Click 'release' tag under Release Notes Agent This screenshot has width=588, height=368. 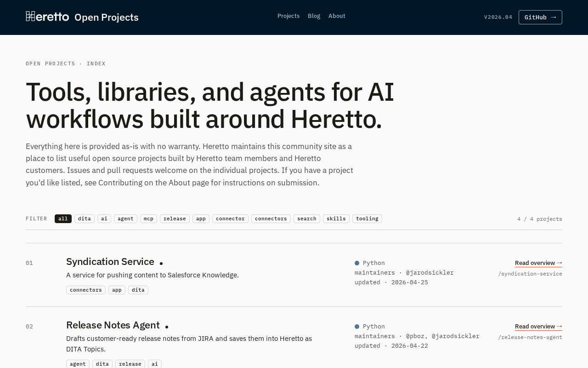pyautogui.click(x=130, y=364)
